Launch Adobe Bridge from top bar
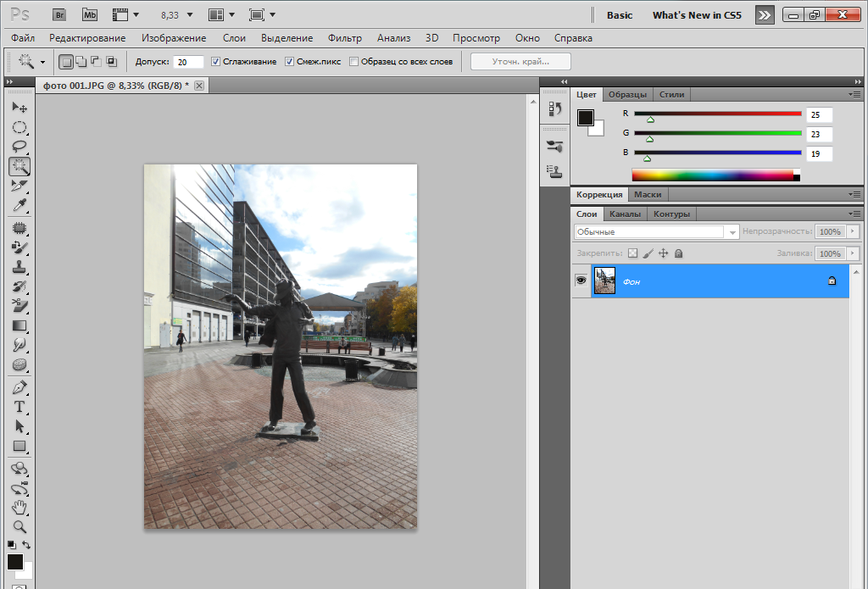 tap(59, 15)
